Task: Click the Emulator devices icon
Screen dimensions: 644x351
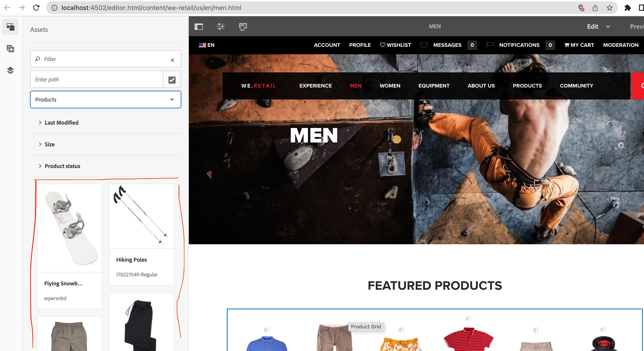Action: 243,26
